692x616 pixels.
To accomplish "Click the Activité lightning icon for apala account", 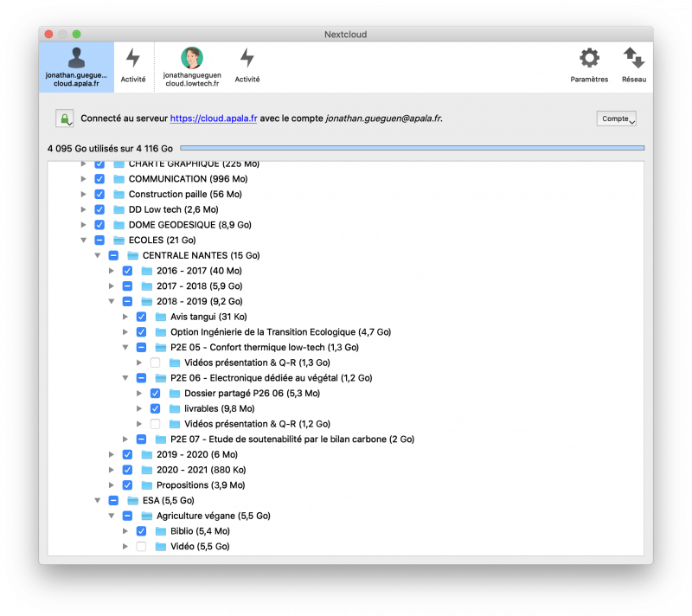I will (132, 61).
